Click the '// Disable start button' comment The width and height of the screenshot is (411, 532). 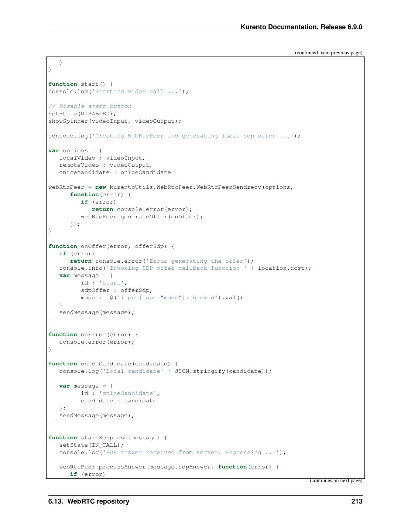point(90,106)
